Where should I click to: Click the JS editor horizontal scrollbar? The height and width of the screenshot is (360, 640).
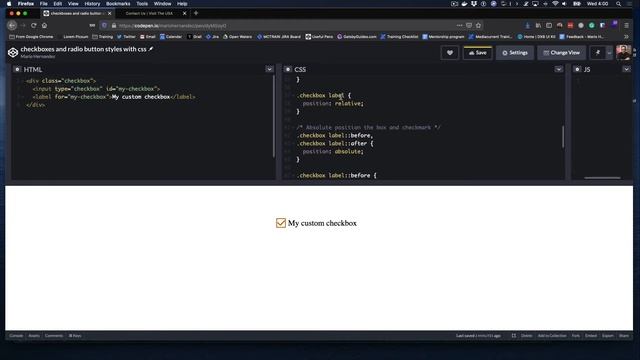click(602, 178)
